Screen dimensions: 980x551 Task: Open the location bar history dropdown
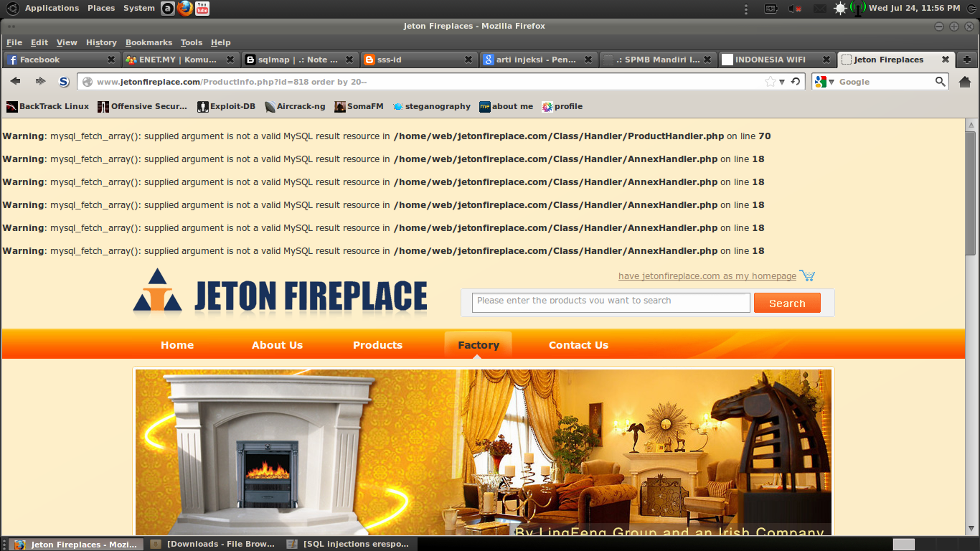pyautogui.click(x=782, y=81)
